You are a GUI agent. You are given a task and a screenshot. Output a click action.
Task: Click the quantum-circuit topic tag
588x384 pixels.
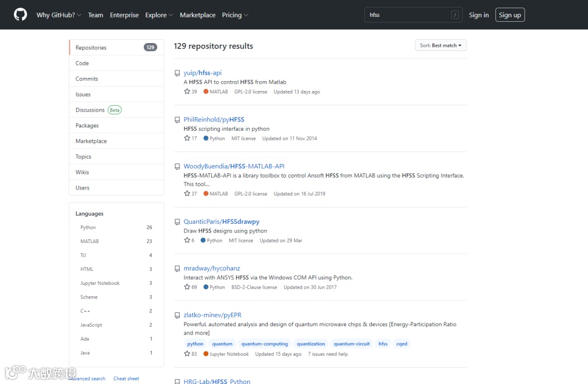tap(351, 344)
